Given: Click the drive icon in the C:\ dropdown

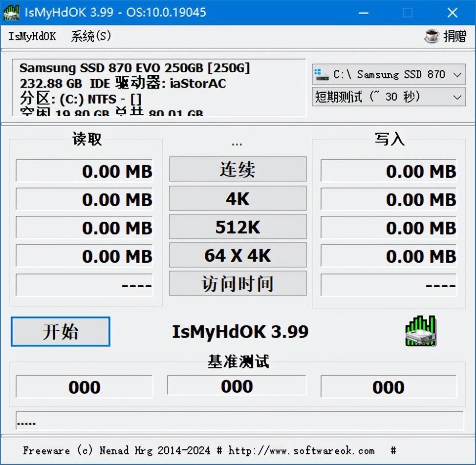Looking at the screenshot, I should [321, 75].
